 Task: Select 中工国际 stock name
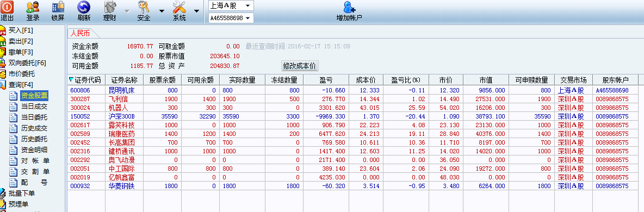[121, 169]
